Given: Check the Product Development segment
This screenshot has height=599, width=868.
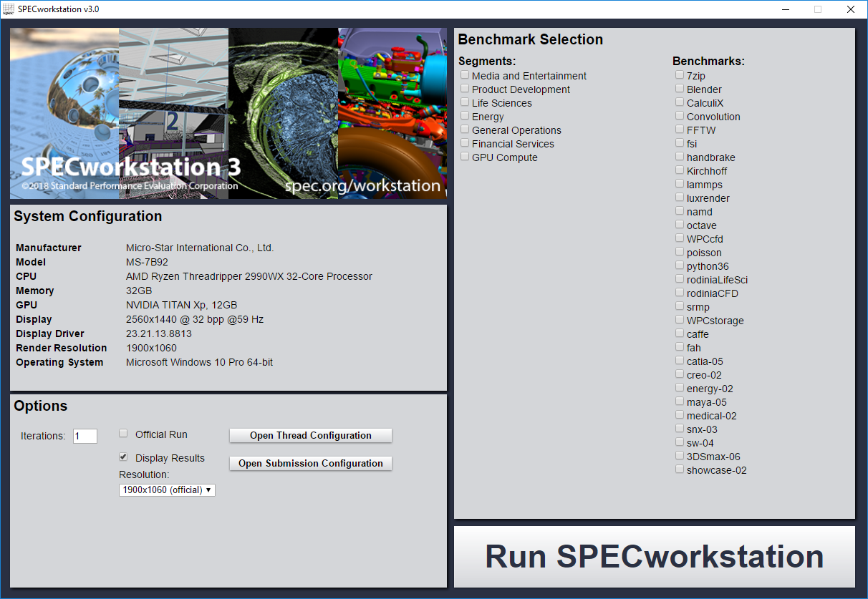Looking at the screenshot, I should click(465, 88).
